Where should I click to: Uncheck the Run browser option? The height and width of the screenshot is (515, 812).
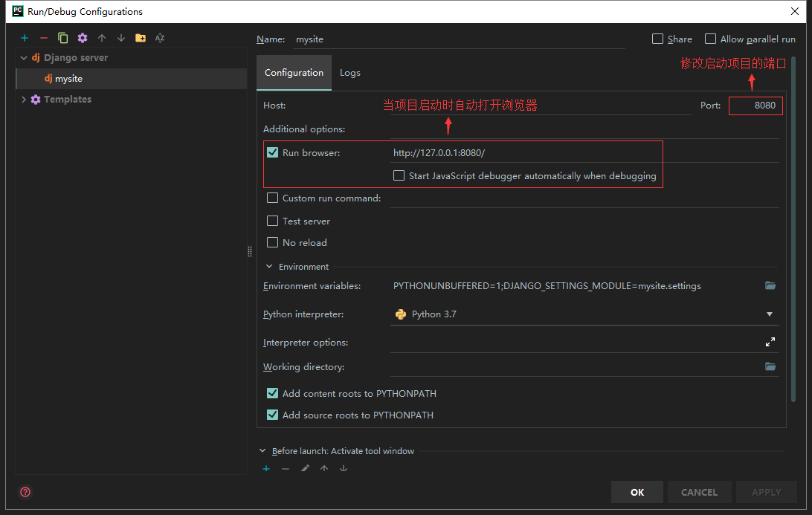272,152
